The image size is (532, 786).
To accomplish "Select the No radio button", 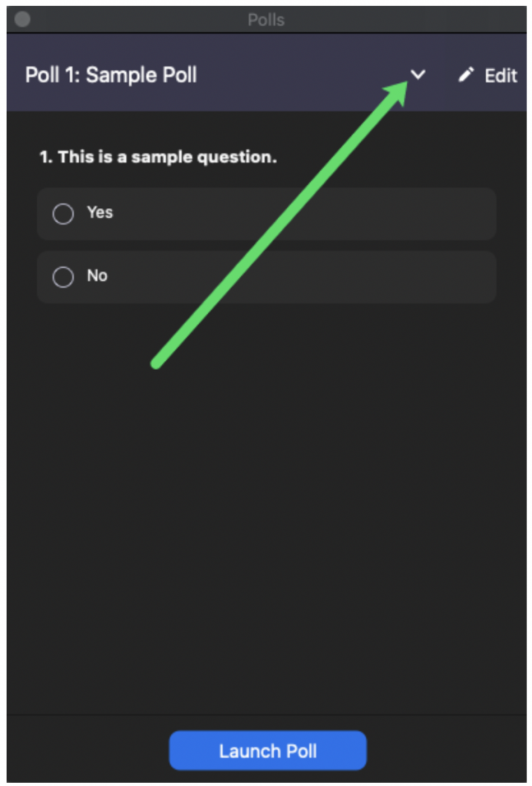I will tap(63, 277).
